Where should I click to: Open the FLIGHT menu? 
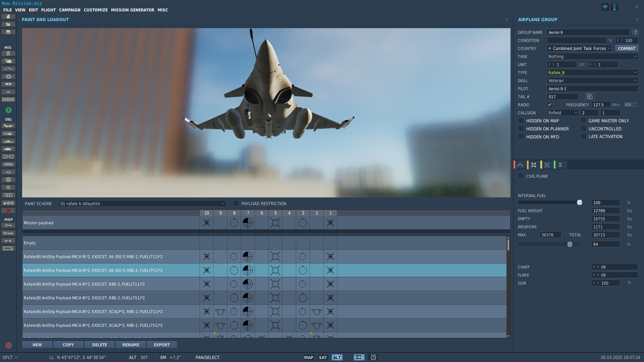48,10
